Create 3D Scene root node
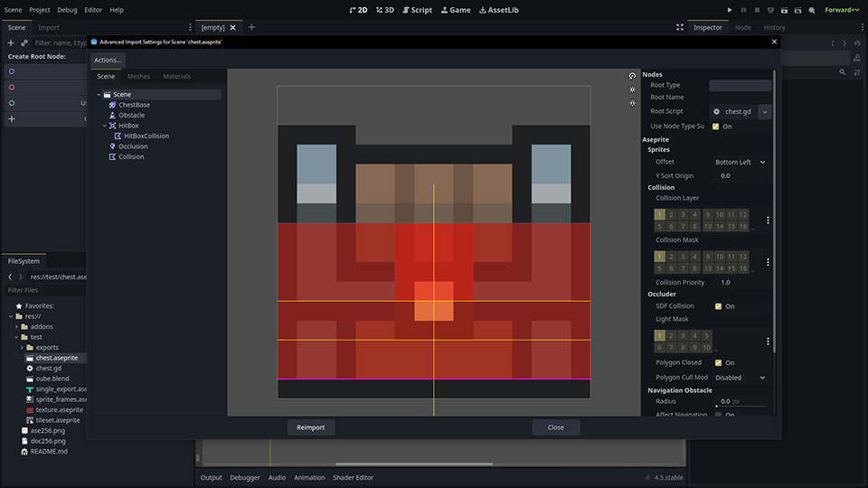The height and width of the screenshot is (488, 868). tap(45, 87)
